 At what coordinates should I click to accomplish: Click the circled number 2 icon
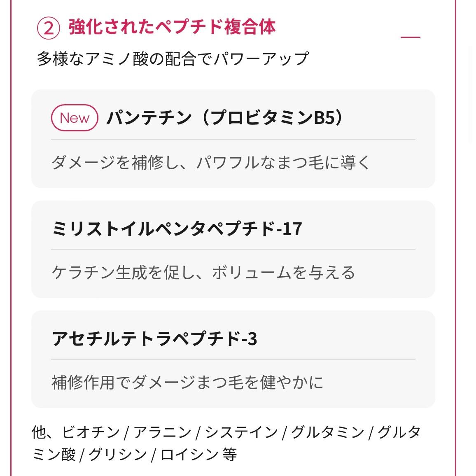pyautogui.click(x=48, y=28)
